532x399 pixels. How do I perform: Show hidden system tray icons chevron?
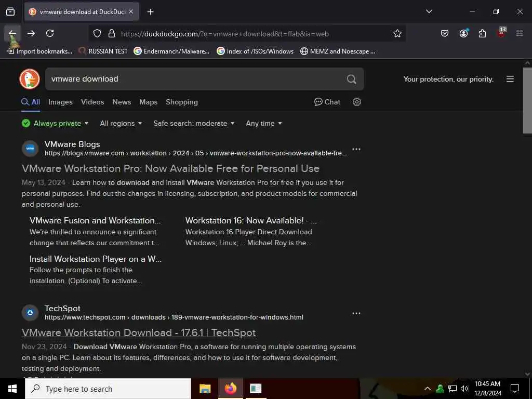tap(428, 389)
